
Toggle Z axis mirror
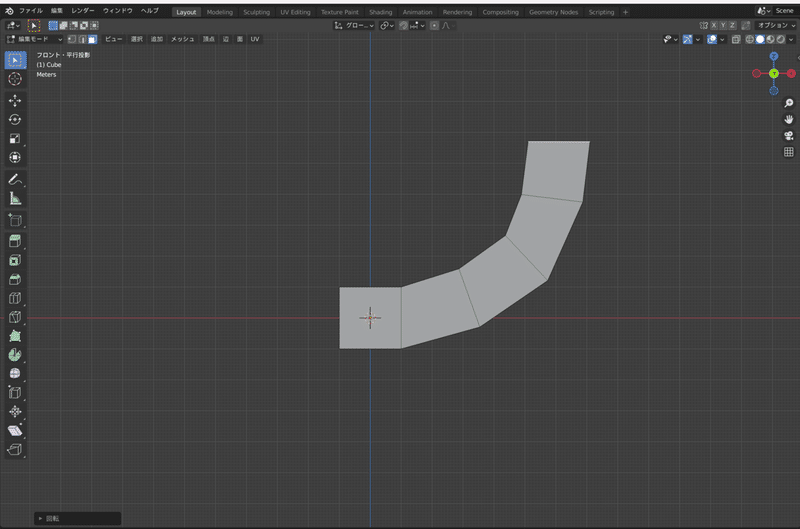[x=732, y=26]
